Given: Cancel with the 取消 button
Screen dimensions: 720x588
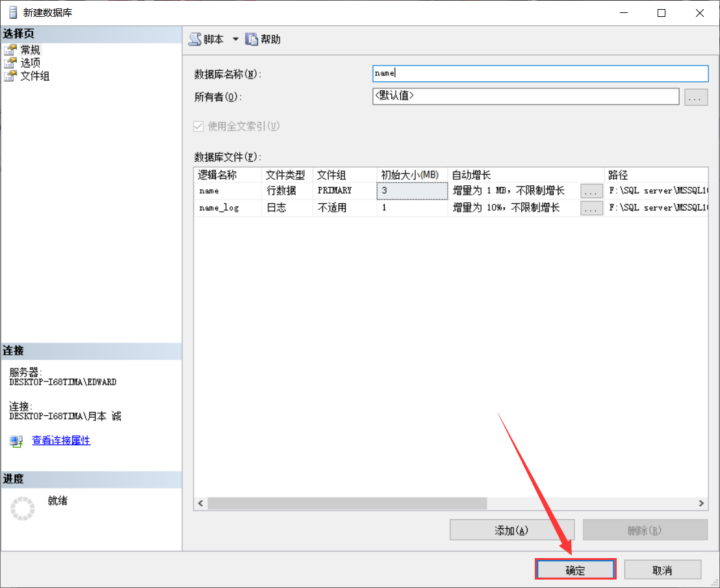Looking at the screenshot, I should pyautogui.click(x=663, y=570).
